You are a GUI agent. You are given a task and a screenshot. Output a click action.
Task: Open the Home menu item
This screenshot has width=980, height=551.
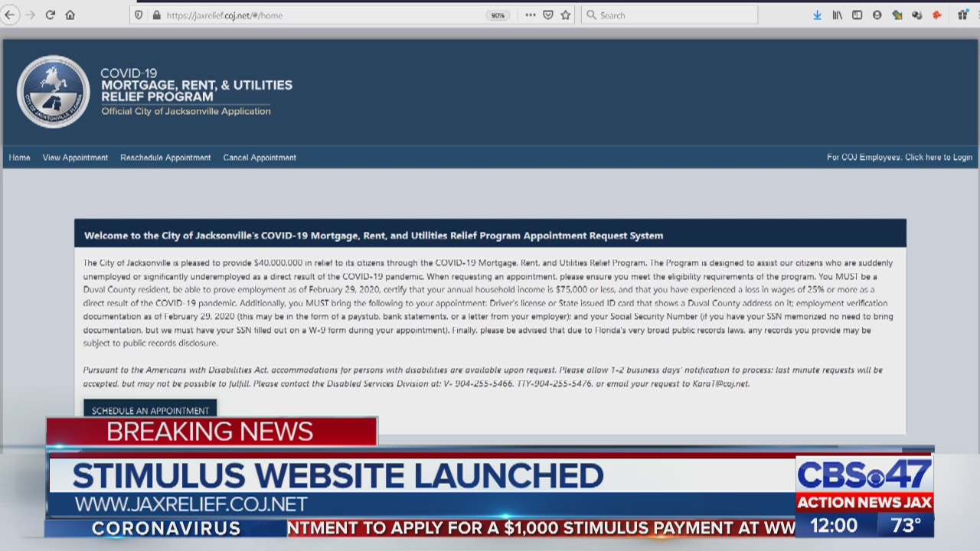20,158
